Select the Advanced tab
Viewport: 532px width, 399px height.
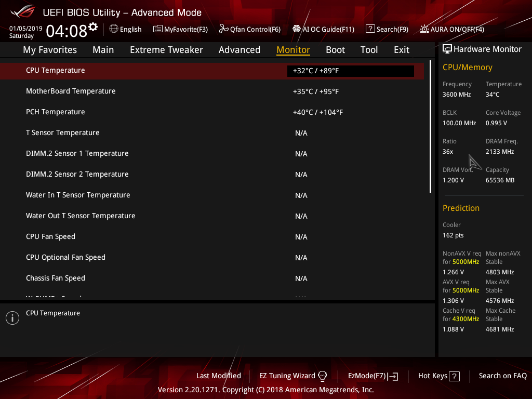pyautogui.click(x=239, y=49)
